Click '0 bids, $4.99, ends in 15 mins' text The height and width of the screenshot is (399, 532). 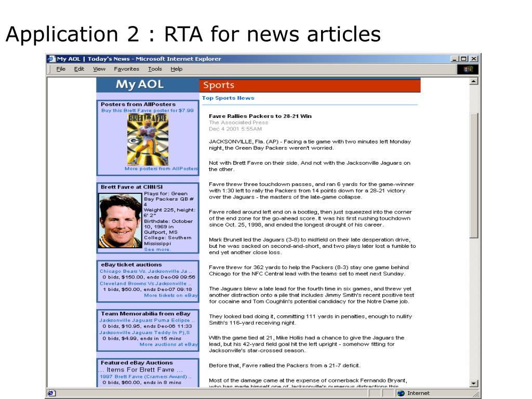pos(142,338)
